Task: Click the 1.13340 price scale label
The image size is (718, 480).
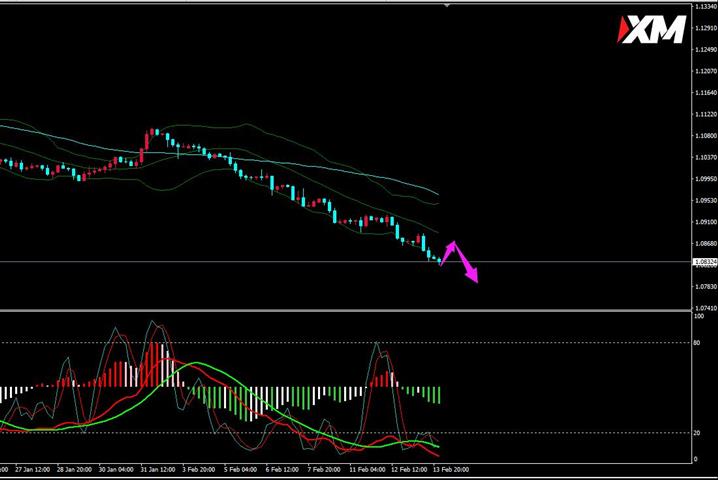Action: point(706,6)
